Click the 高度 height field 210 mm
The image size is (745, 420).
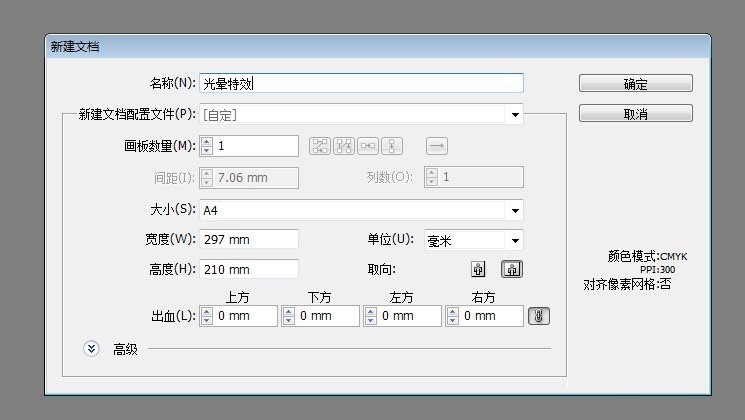249,269
